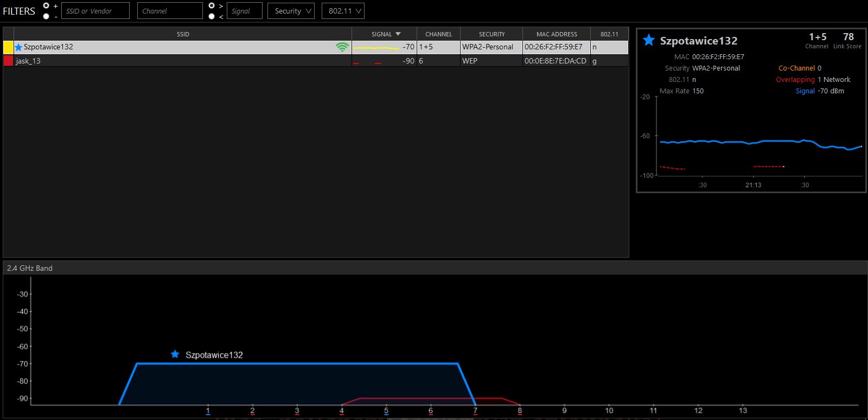Click the -90 signal value
The image size is (868, 420).
click(x=408, y=61)
